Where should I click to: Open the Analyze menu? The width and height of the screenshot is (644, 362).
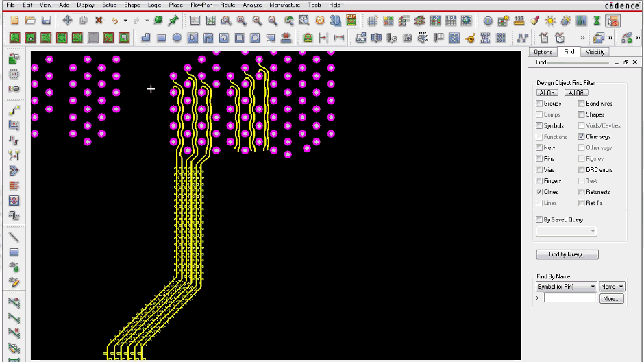[252, 5]
